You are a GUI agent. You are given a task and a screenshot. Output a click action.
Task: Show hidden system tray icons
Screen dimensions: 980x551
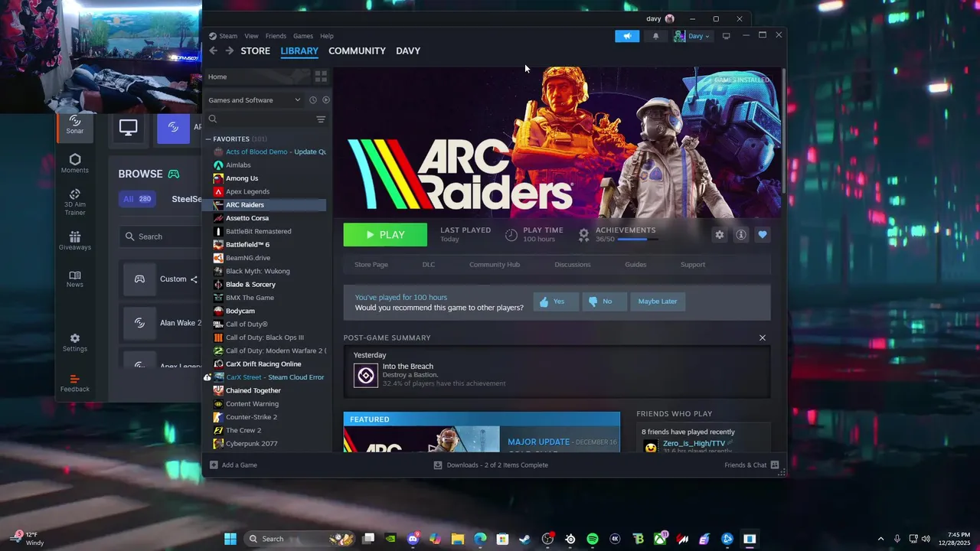coord(880,539)
